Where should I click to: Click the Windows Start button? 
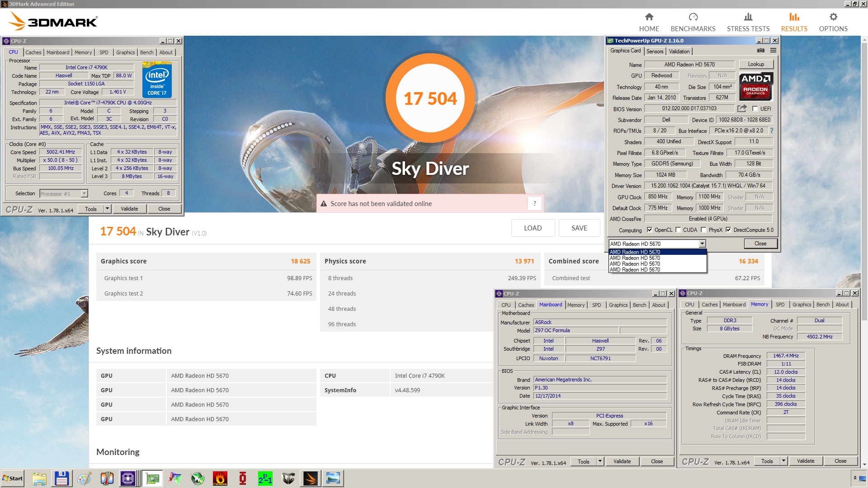click(13, 479)
